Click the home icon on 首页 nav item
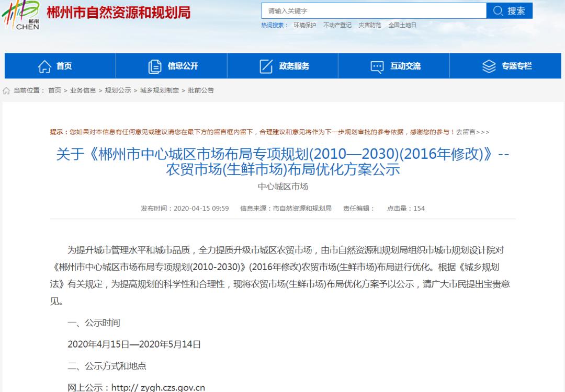 (x=44, y=66)
